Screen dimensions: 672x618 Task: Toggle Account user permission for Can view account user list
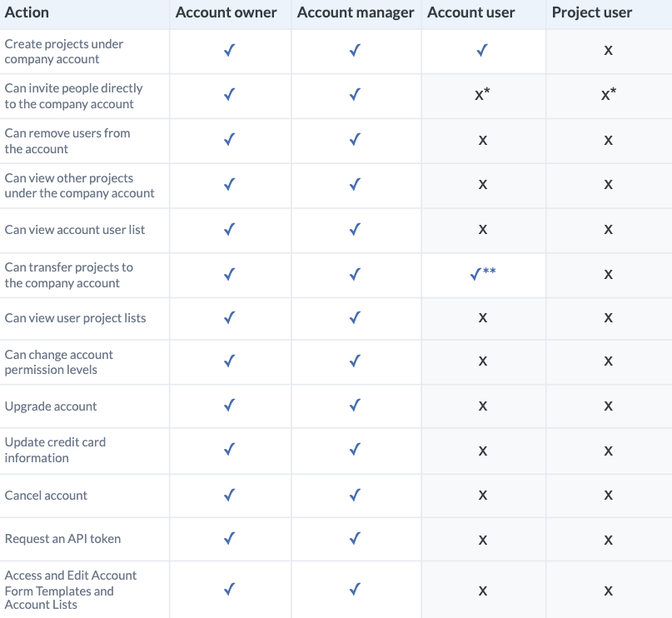pyautogui.click(x=482, y=229)
